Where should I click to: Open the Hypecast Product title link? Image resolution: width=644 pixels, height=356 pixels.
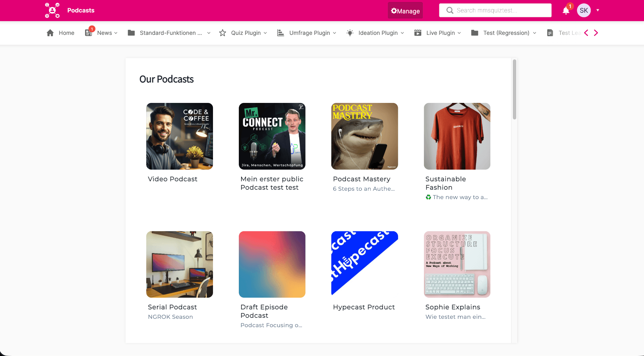(364, 307)
